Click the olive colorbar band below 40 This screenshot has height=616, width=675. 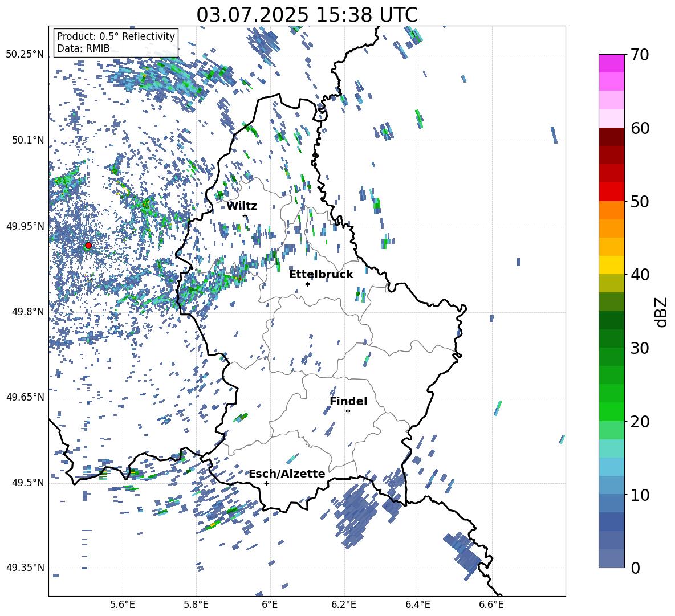pyautogui.click(x=611, y=283)
